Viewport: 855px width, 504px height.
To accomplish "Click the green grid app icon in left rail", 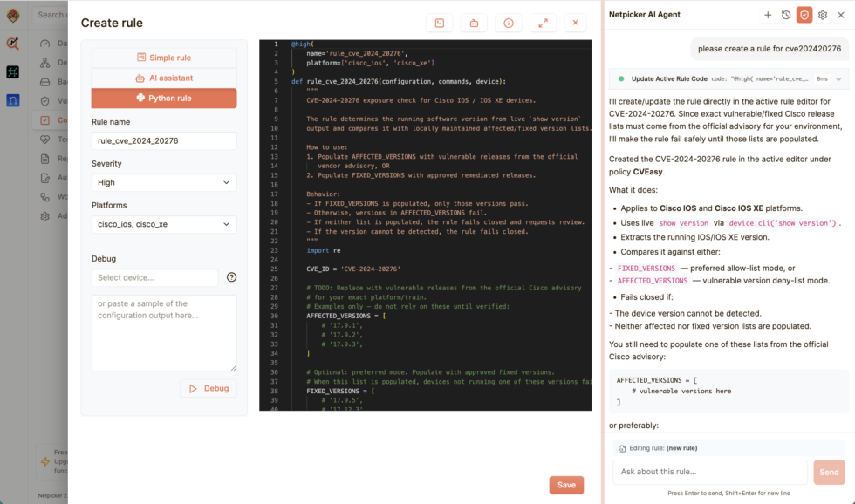I will coord(12,72).
